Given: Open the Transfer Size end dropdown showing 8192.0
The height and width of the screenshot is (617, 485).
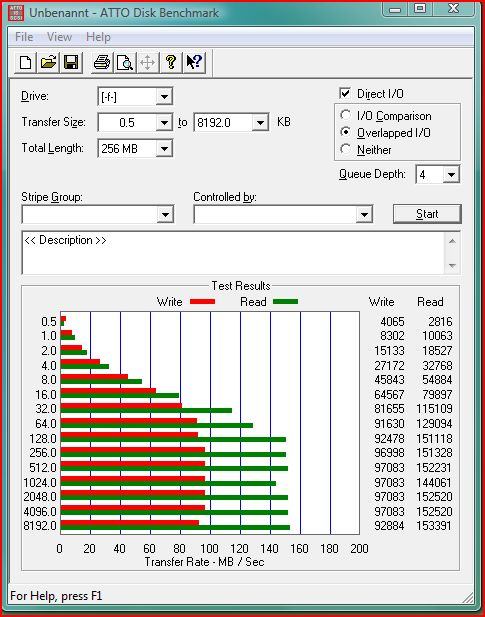Looking at the screenshot, I should click(x=260, y=123).
